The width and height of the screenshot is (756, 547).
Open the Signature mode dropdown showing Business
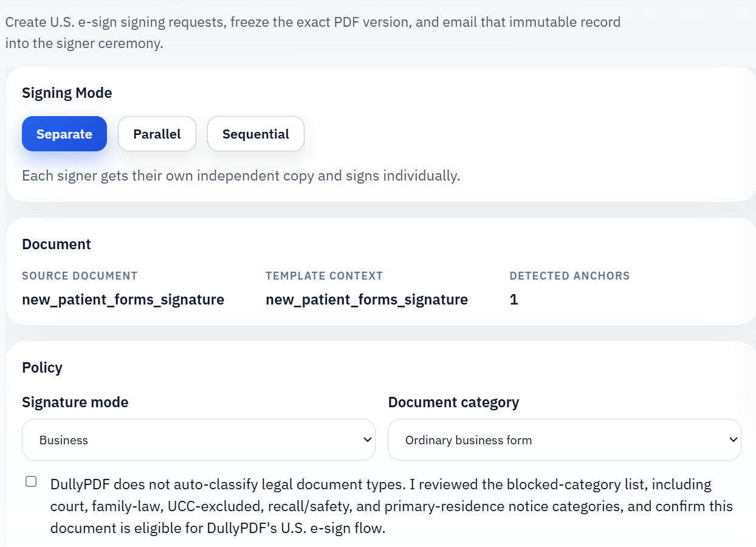click(x=199, y=439)
